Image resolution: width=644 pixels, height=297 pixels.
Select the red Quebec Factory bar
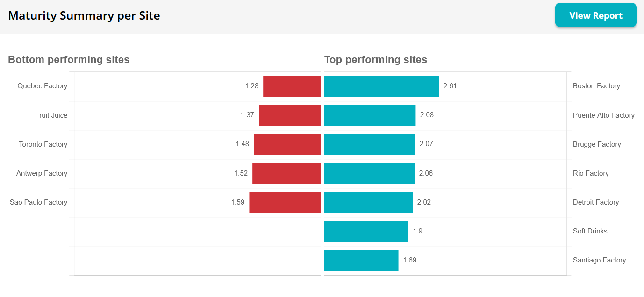292,86
